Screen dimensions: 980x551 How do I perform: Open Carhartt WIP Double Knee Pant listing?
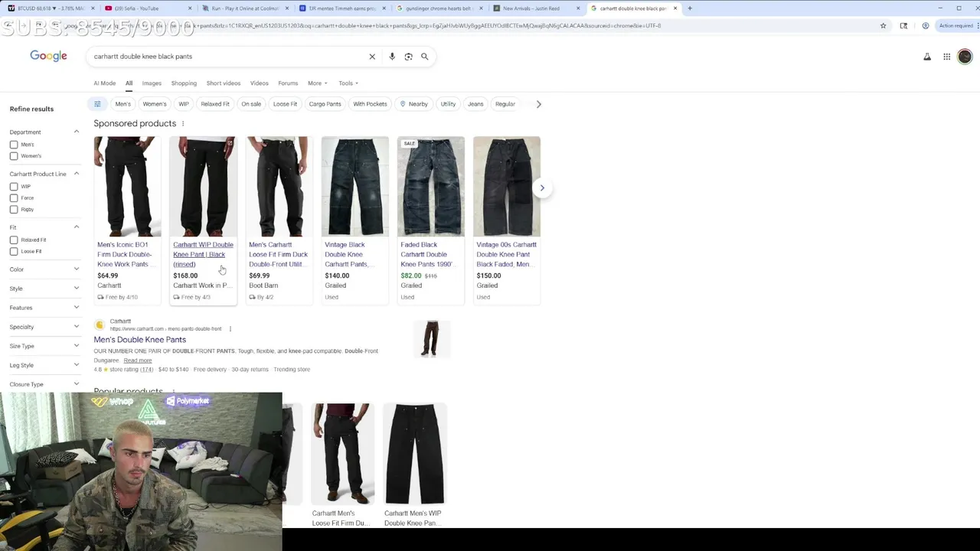203,255
